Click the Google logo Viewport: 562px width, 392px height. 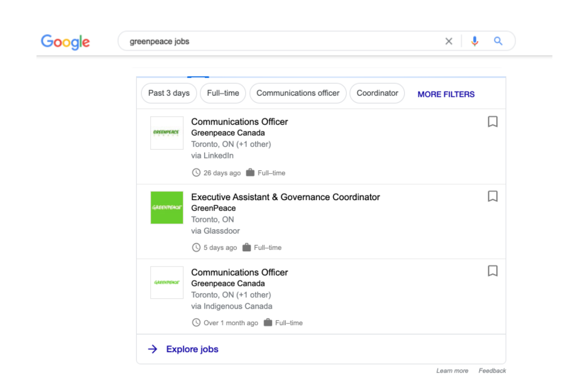(x=65, y=41)
